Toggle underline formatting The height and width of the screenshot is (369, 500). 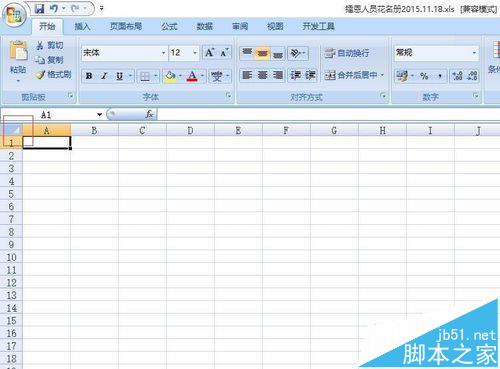[x=119, y=76]
